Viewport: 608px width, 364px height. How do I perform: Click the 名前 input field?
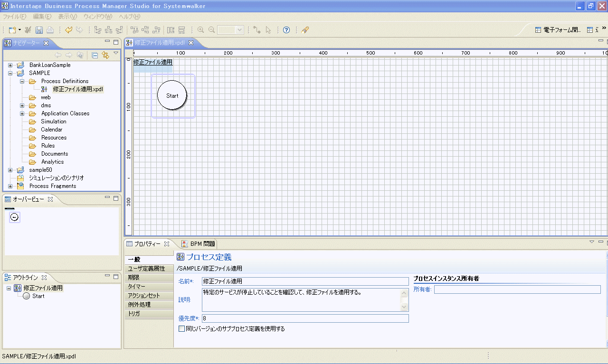point(305,281)
